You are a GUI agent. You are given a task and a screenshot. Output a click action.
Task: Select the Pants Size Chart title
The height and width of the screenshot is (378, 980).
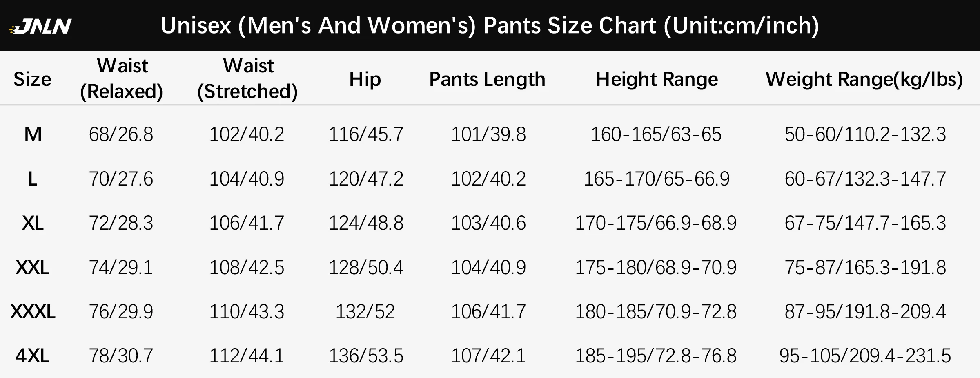coord(490,25)
